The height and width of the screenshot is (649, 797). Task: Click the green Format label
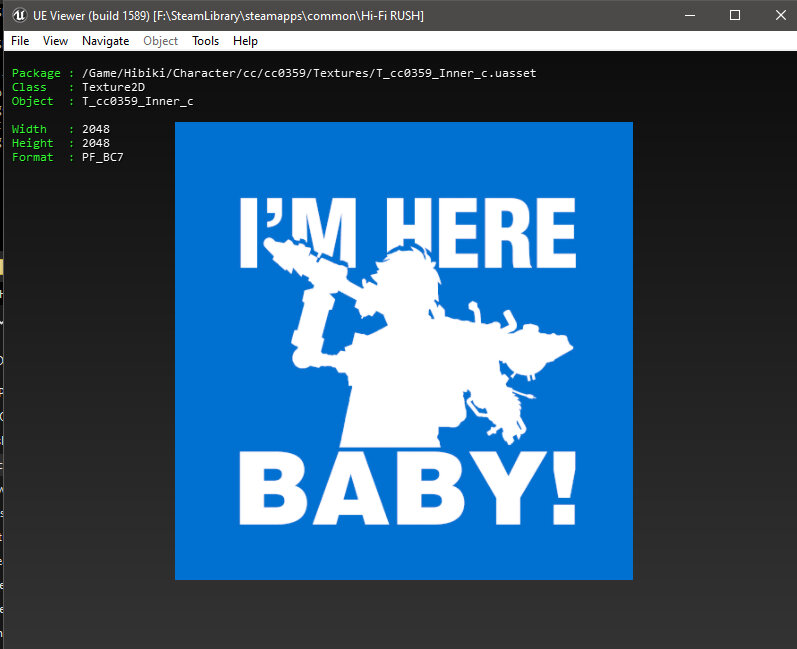pyautogui.click(x=33, y=157)
